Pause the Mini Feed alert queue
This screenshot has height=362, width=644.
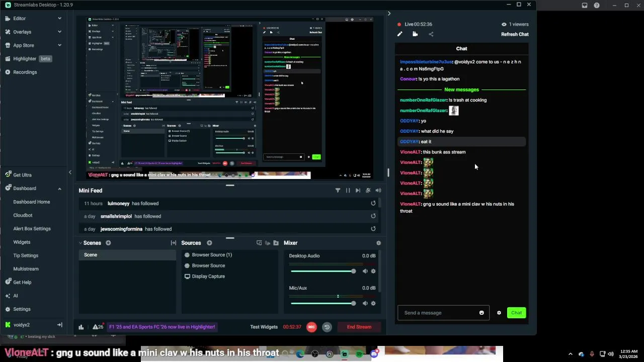tap(348, 191)
